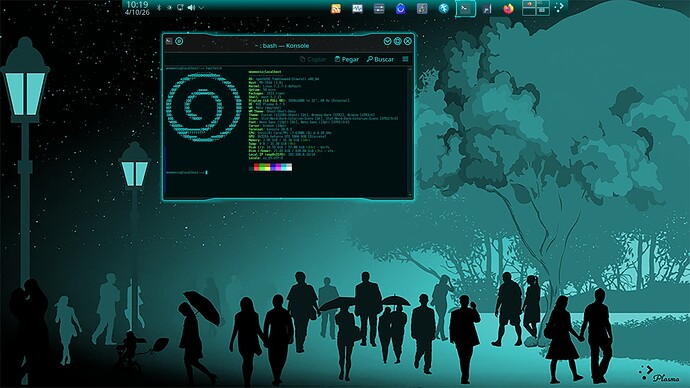Click the Buscar search button in Konsole
The width and height of the screenshot is (690, 388).
click(380, 59)
